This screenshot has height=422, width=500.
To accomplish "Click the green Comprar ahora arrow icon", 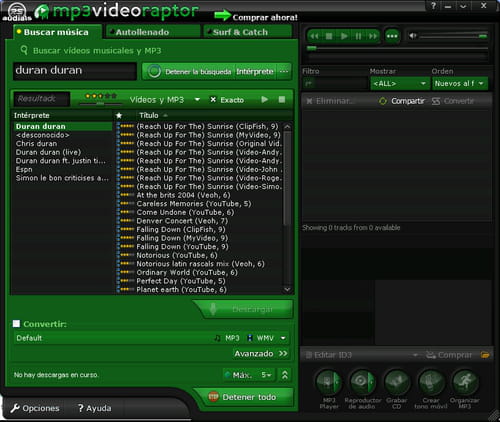I will [222, 15].
